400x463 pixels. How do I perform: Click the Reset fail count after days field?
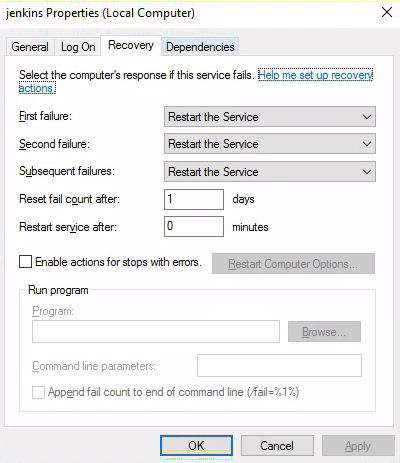tap(194, 199)
